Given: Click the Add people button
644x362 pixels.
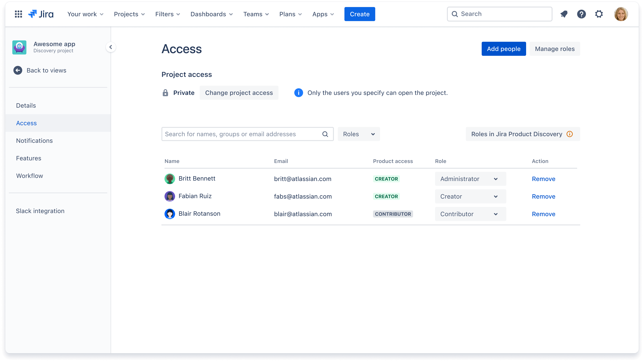Looking at the screenshot, I should point(504,49).
